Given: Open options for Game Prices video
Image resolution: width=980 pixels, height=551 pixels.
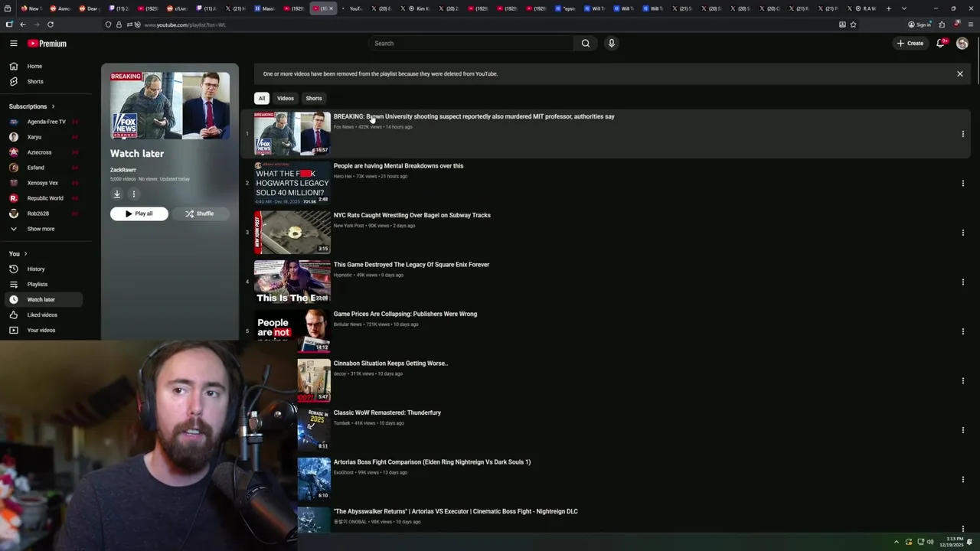Looking at the screenshot, I should [962, 331].
